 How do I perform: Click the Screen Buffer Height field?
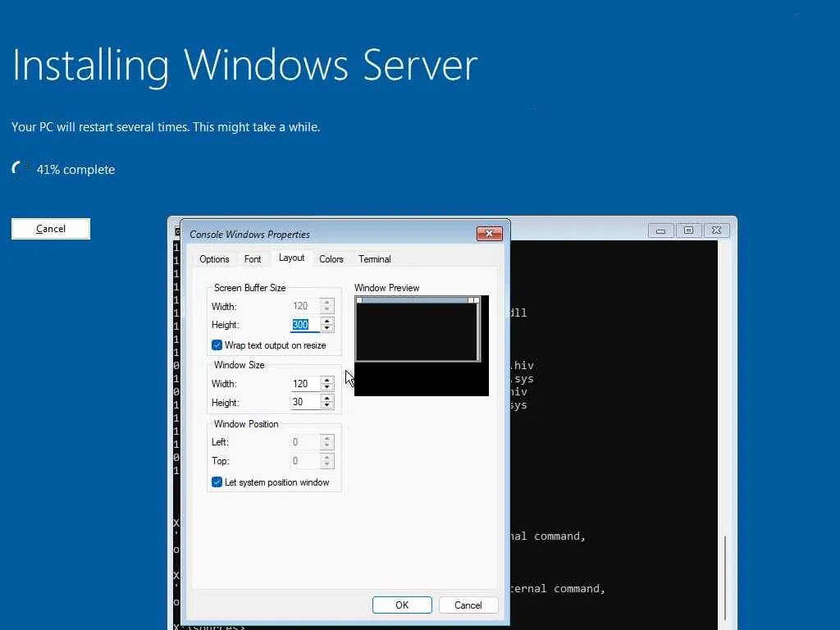[x=305, y=325]
